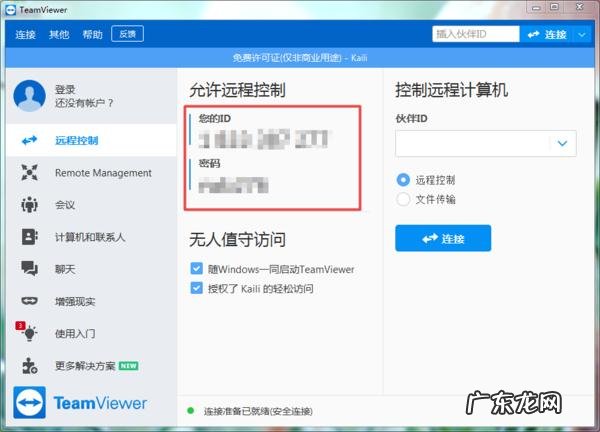Minimize the TeamViewer window

tap(536, 7)
